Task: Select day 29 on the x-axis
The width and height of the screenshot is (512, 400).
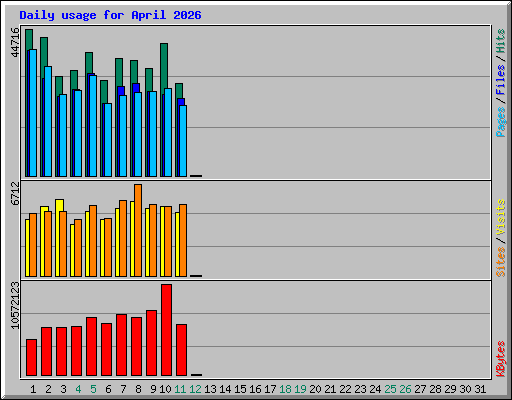Action: [x=450, y=389]
